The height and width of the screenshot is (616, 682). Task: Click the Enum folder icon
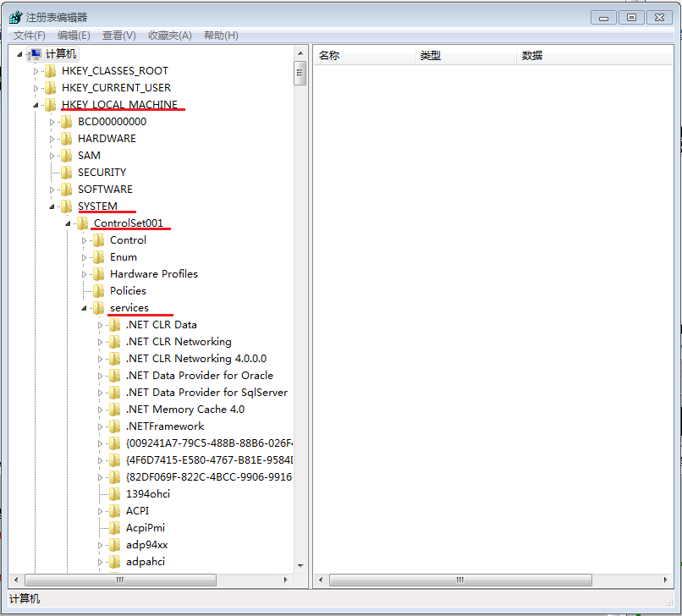(99, 257)
